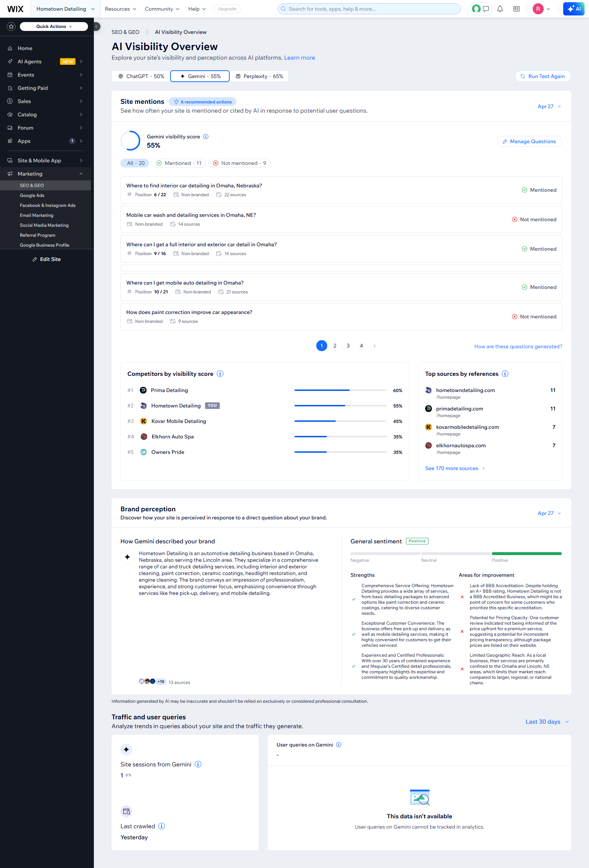Click the Positive sentiment bar segment

(527, 554)
